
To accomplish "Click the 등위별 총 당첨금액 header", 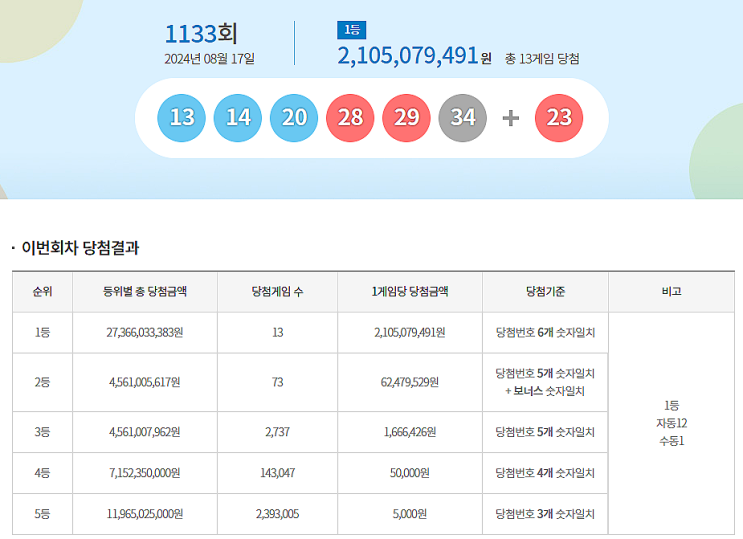I will click(145, 292).
